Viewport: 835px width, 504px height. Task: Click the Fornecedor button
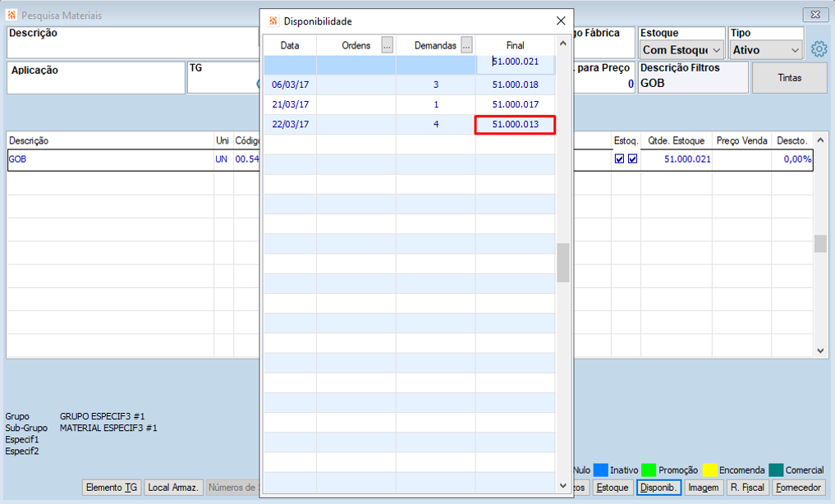click(798, 488)
